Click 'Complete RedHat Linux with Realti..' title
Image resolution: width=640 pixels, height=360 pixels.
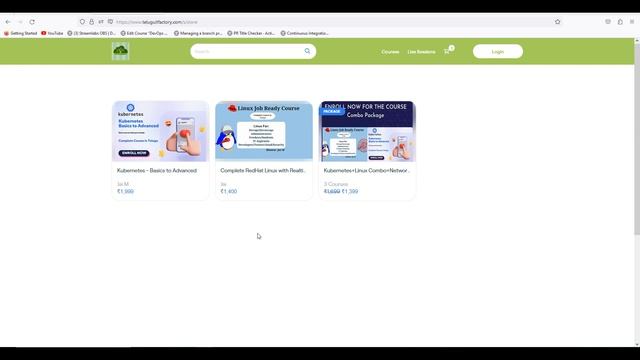click(x=263, y=170)
